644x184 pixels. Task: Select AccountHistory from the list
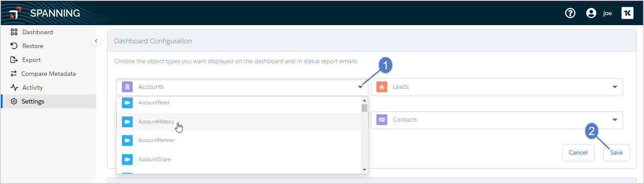(239, 122)
